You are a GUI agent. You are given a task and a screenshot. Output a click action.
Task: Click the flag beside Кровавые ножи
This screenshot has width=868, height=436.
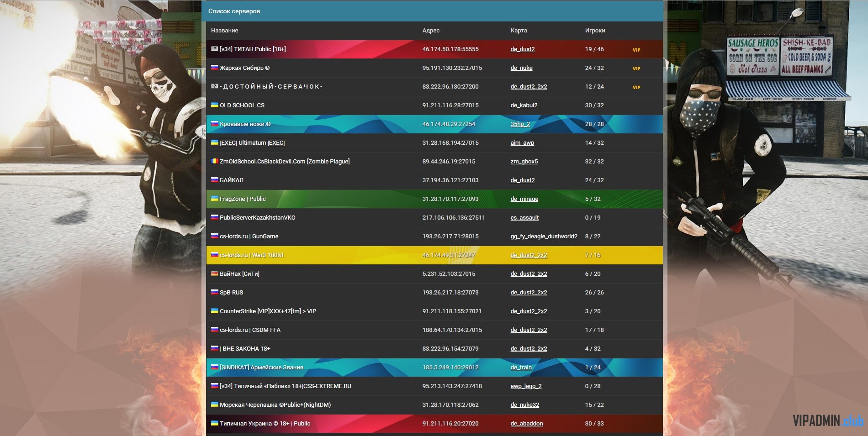tap(214, 123)
